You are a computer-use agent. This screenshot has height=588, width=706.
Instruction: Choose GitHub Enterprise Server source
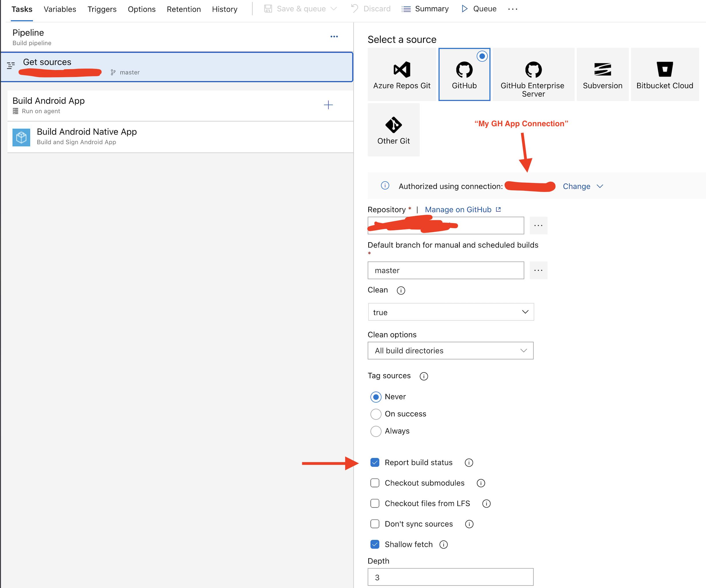coord(533,70)
